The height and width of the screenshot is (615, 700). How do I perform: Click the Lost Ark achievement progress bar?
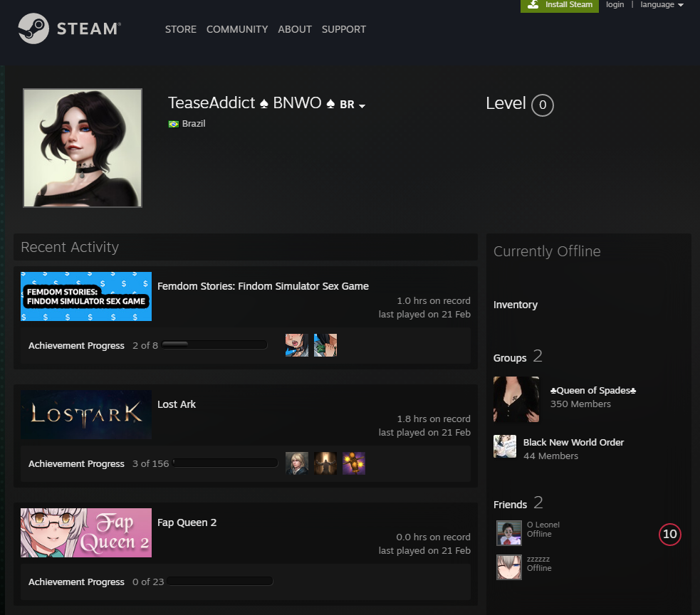coord(225,463)
